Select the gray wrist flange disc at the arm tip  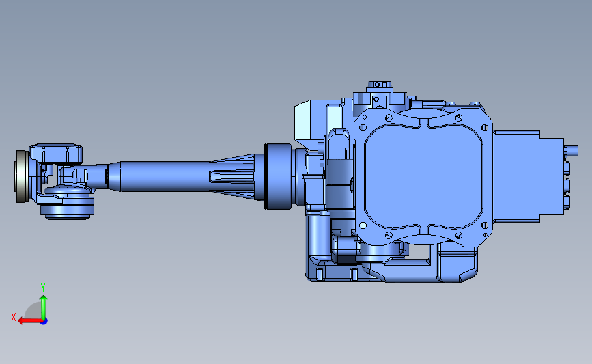tap(22, 176)
